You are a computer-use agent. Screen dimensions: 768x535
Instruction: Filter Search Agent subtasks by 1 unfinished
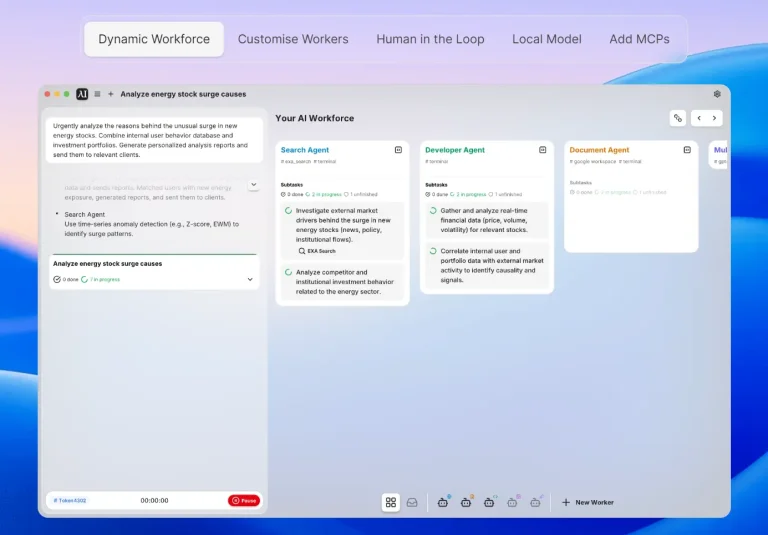click(360, 195)
